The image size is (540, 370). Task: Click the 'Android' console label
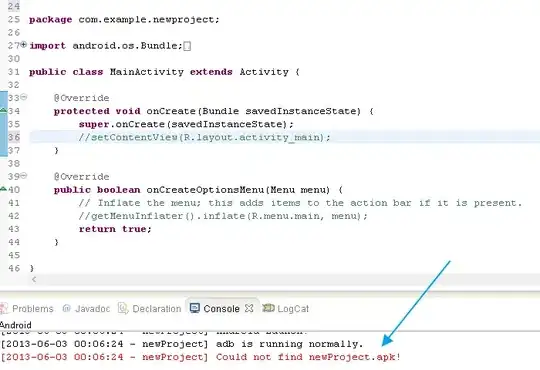(16, 325)
